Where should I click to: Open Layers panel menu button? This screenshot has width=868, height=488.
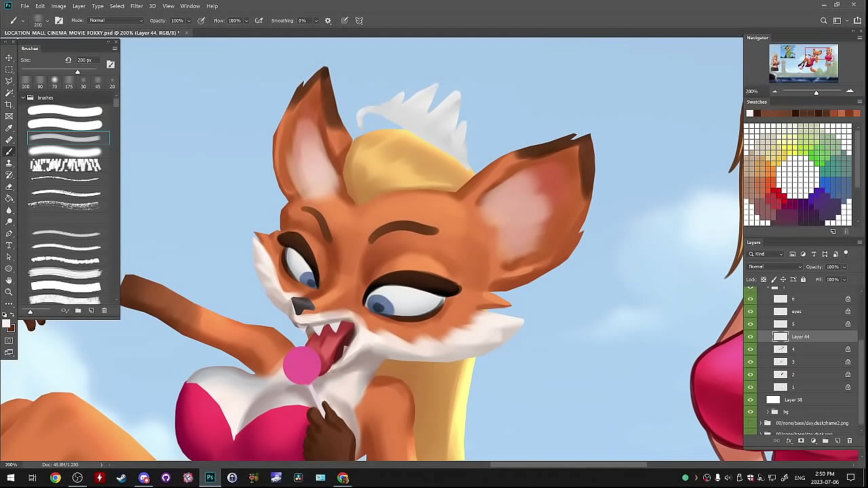coord(860,242)
